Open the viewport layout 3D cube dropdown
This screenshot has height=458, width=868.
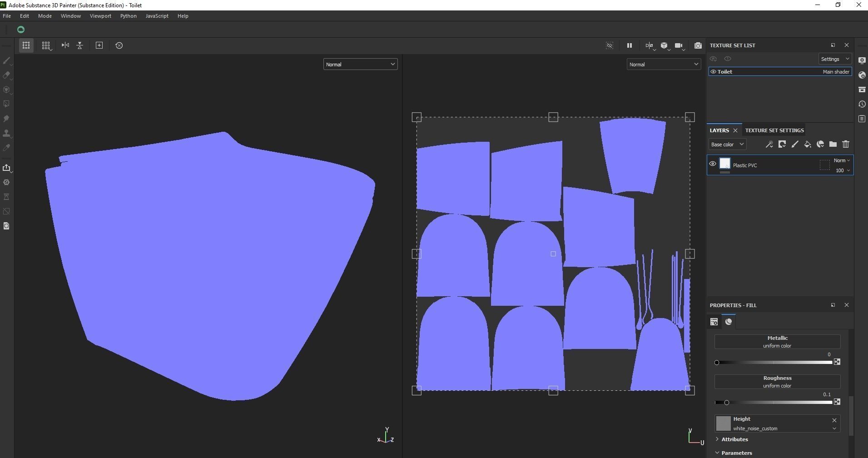point(665,46)
